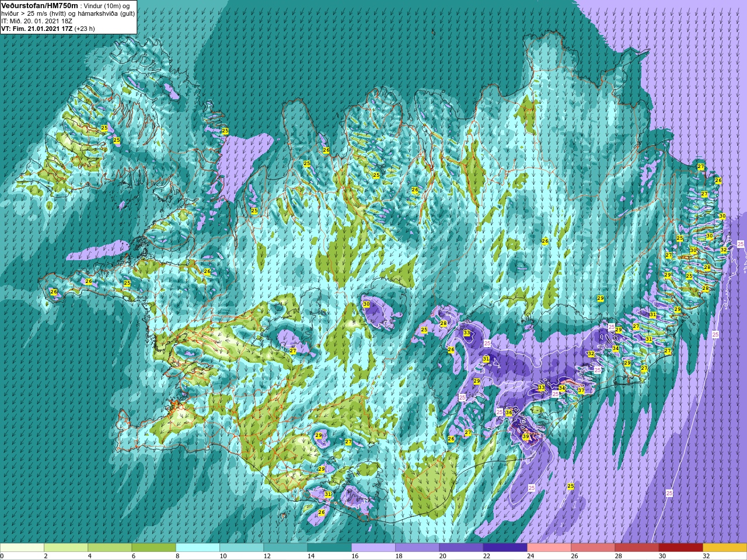The width and height of the screenshot is (747, 560).
Task: Click the turquoise 10–12 legend swatch
Action: pos(242,548)
